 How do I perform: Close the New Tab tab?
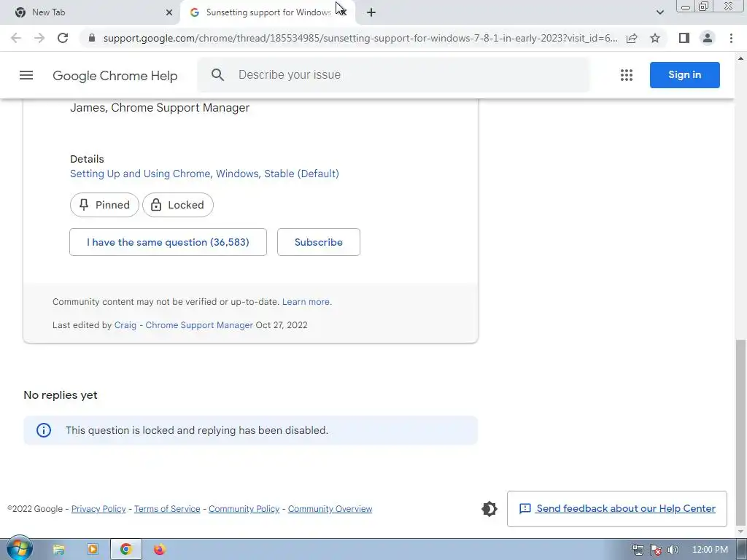click(169, 12)
